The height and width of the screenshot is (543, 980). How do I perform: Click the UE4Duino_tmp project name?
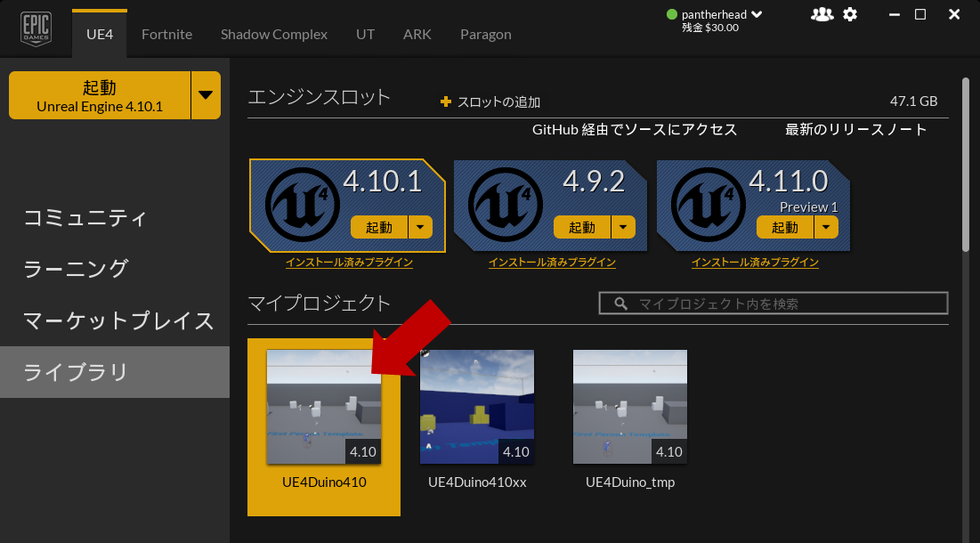click(630, 482)
